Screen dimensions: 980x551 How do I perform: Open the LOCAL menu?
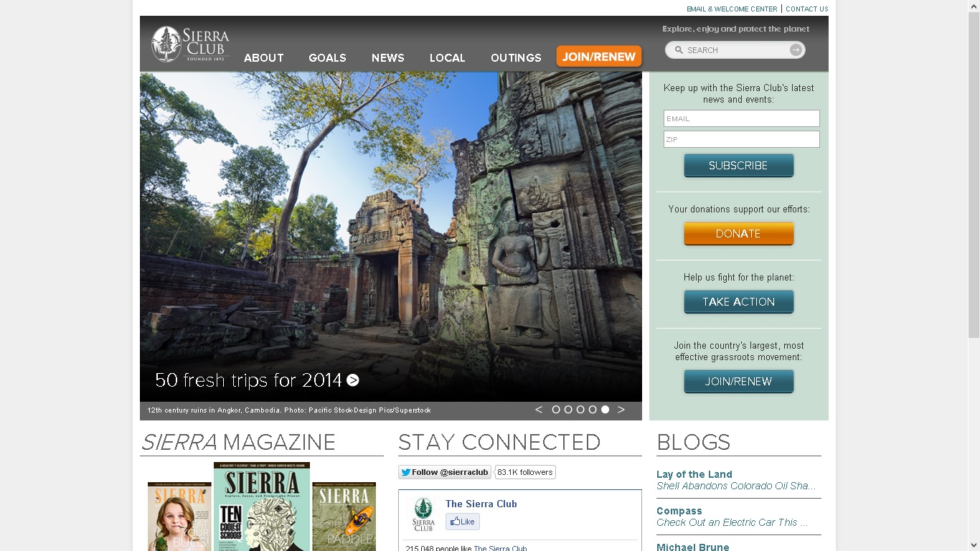[x=448, y=58]
